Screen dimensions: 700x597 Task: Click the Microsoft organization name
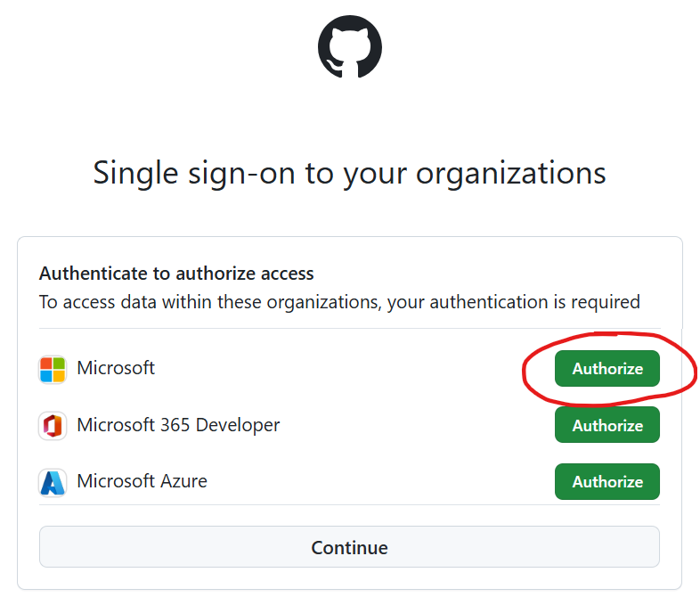coord(116,368)
